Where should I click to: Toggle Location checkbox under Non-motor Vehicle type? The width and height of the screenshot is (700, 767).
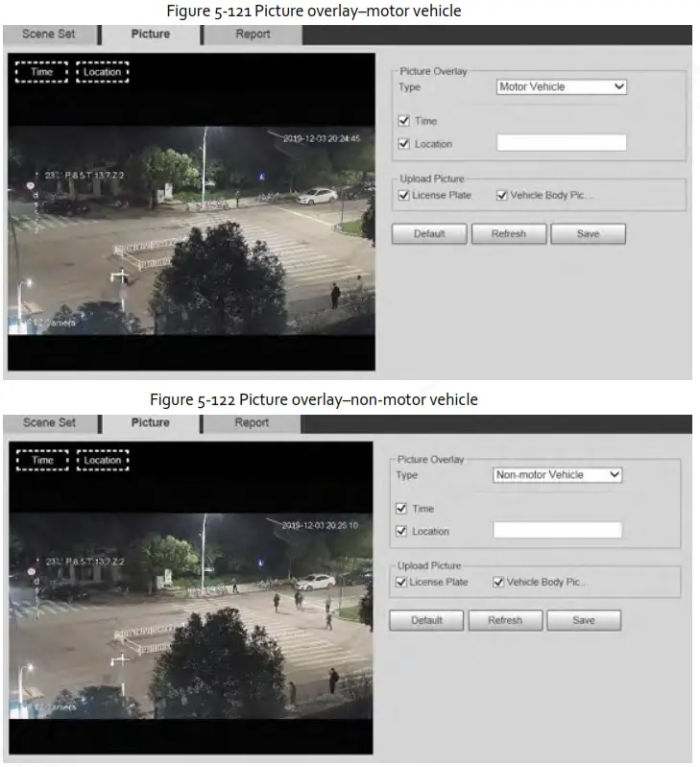point(401,531)
